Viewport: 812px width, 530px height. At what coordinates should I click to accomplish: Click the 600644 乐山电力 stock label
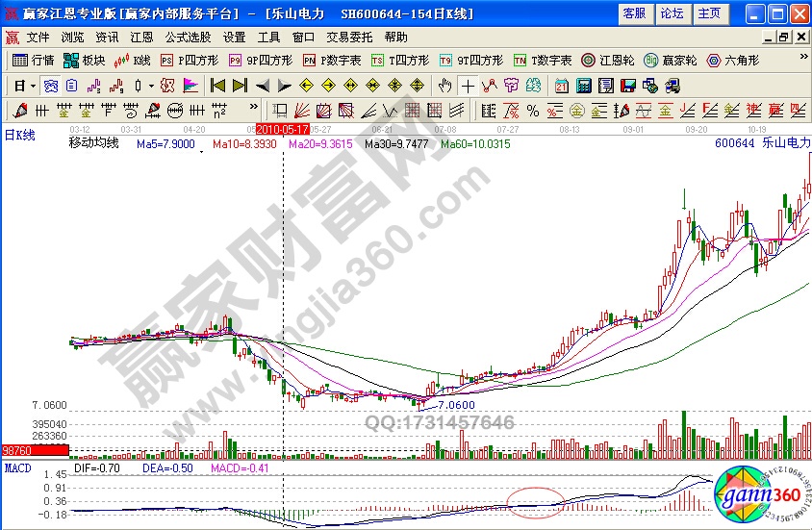point(762,143)
